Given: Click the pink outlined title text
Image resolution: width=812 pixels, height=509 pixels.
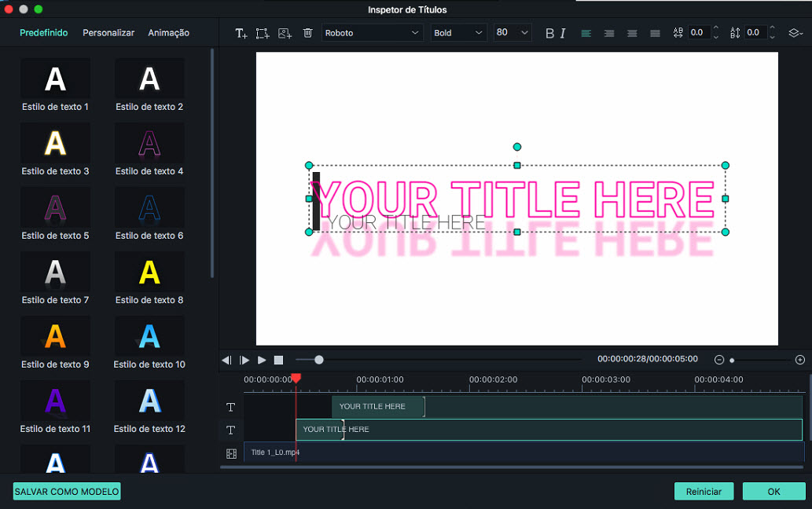Looking at the screenshot, I should 513,200.
